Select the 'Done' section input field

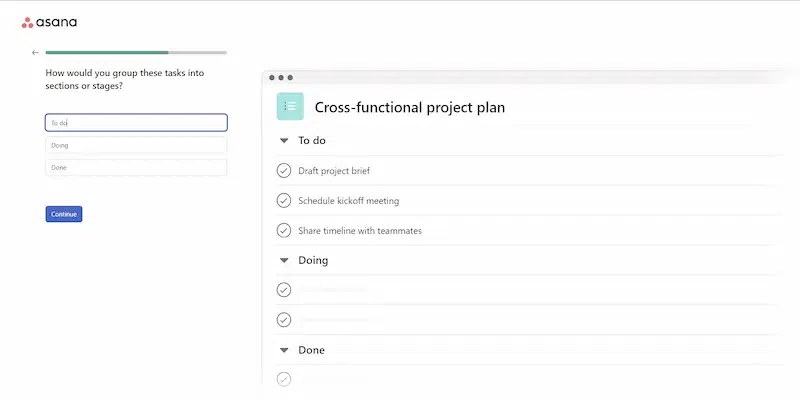click(x=136, y=167)
